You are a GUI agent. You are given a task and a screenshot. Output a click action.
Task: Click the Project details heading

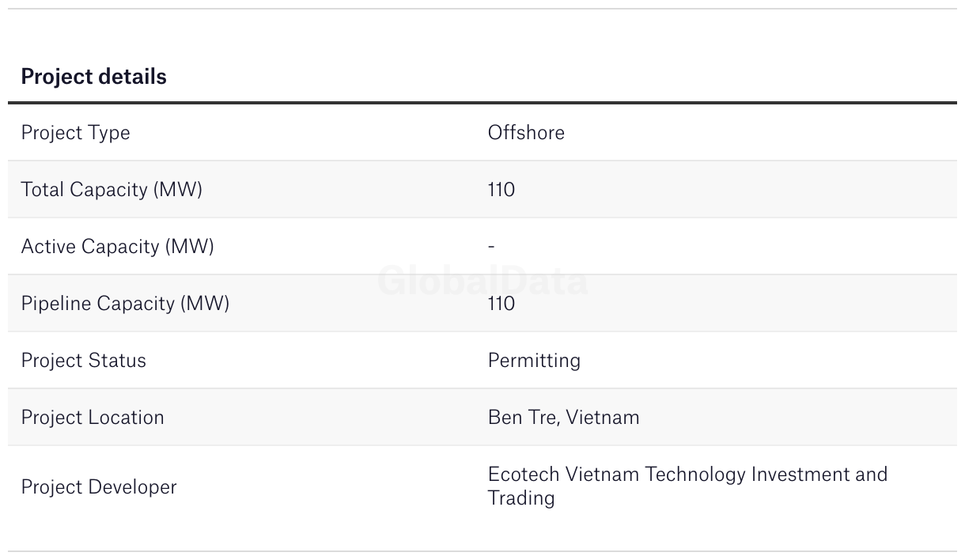[x=93, y=77]
